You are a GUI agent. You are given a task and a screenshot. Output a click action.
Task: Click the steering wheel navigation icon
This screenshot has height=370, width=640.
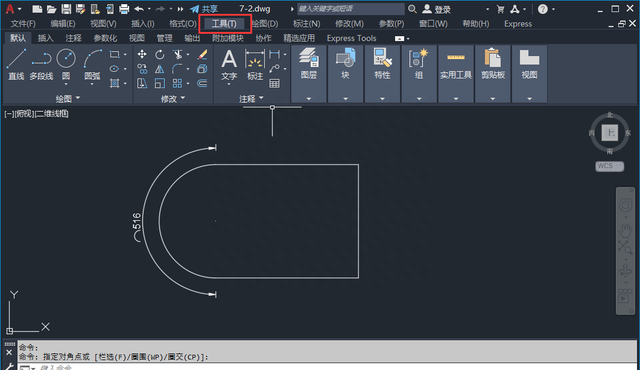pyautogui.click(x=625, y=205)
